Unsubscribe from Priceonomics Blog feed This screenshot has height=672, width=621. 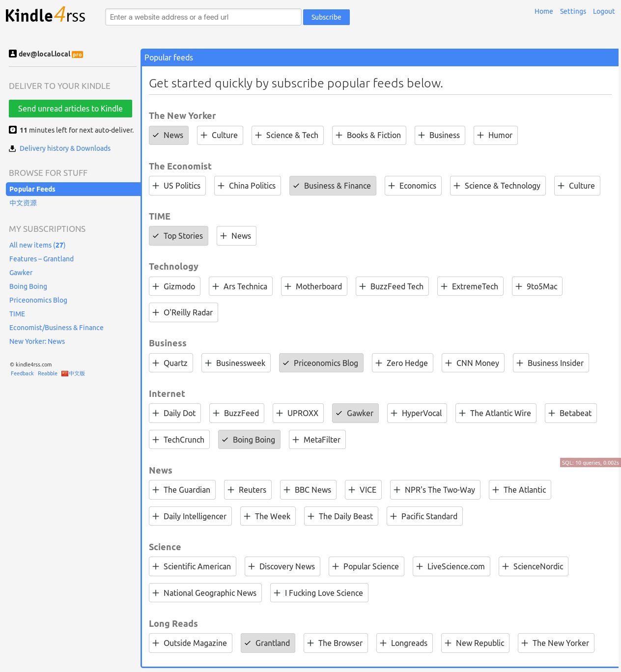(x=321, y=363)
